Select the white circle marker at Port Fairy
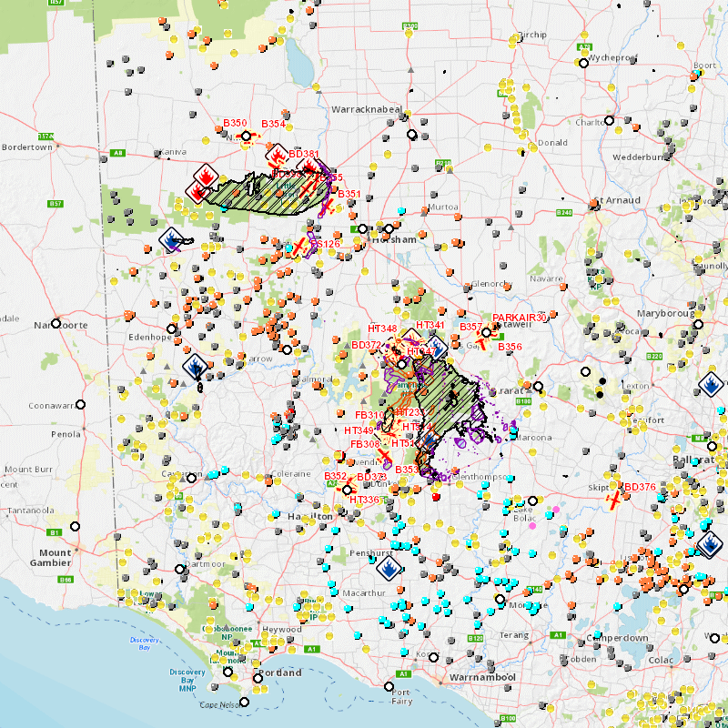Image resolution: width=728 pixels, height=728 pixels. pos(389,687)
